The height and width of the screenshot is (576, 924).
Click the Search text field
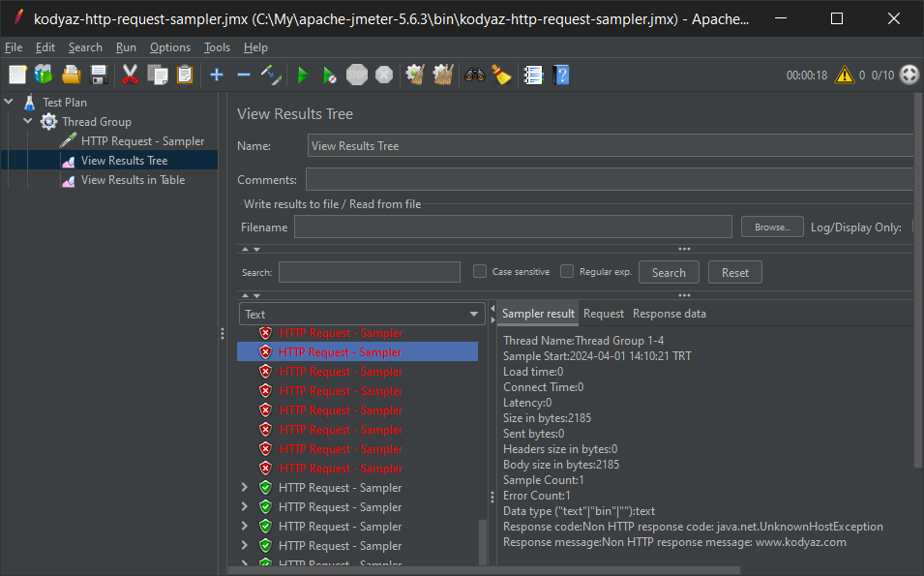[370, 272]
